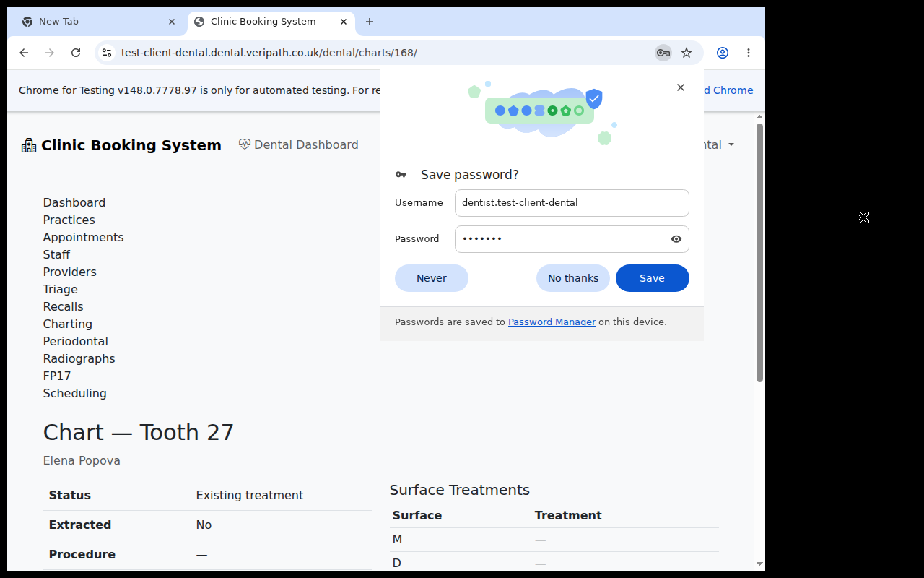Click the Save password button
Viewport: 924px width, 578px height.
pos(653,278)
